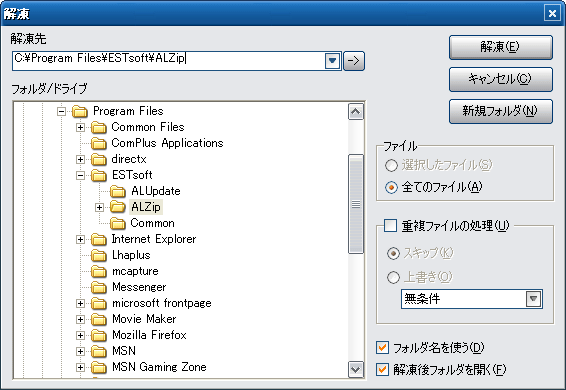This screenshot has width=566, height=390.
Task: Click the MSN Gaming Zone folder icon
Action: pos(99,367)
